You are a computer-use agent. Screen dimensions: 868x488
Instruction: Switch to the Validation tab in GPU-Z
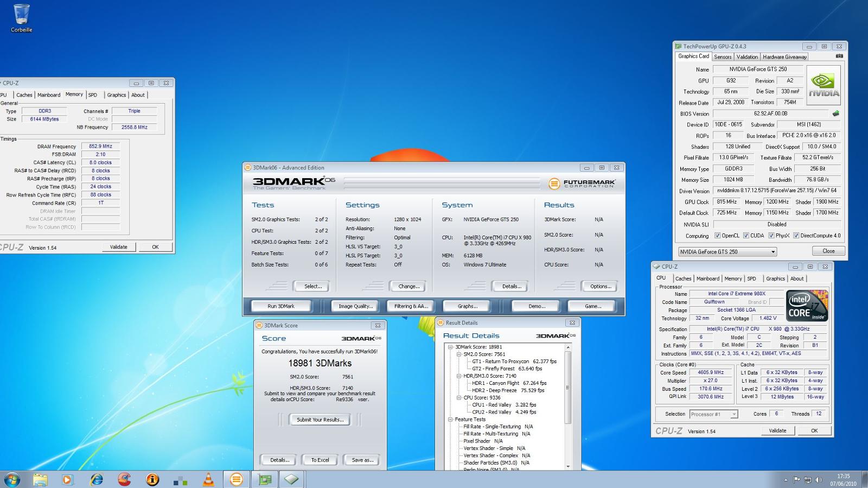(747, 56)
